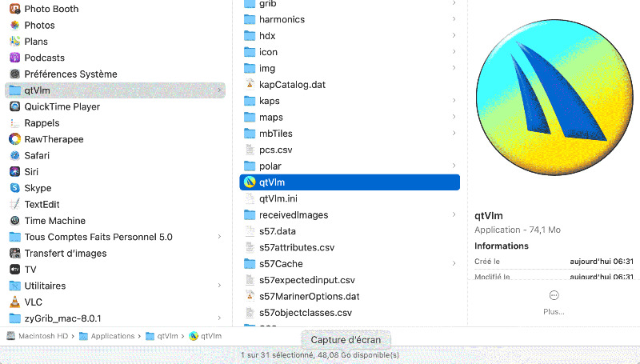This screenshot has height=364, width=640.
Task: Click the RawTherapee app icon
Action: pos(14,139)
